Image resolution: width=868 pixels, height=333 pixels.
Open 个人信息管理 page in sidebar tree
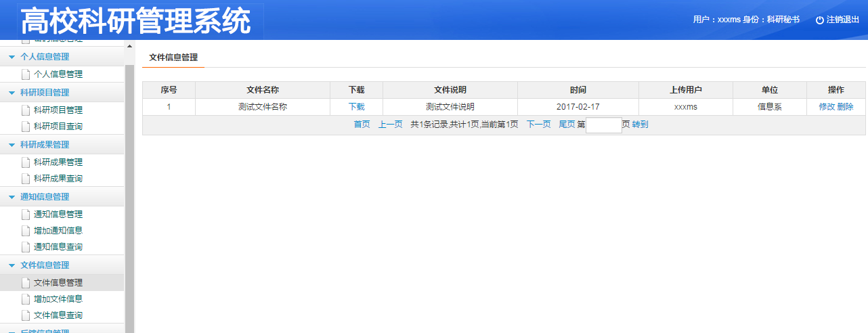[x=58, y=74]
